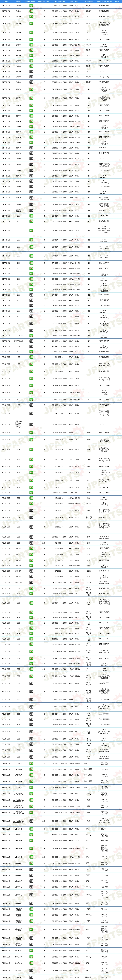This screenshot has height=980, width=122.
Task: Click ON diesel icon in 306 A9A (XUD7) row
Action: coord(32,683)
